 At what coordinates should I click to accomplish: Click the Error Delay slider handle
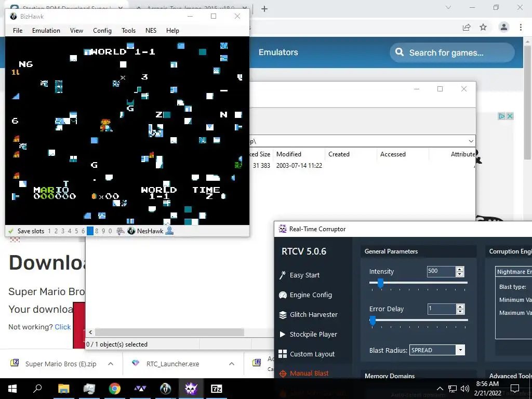[373, 321]
